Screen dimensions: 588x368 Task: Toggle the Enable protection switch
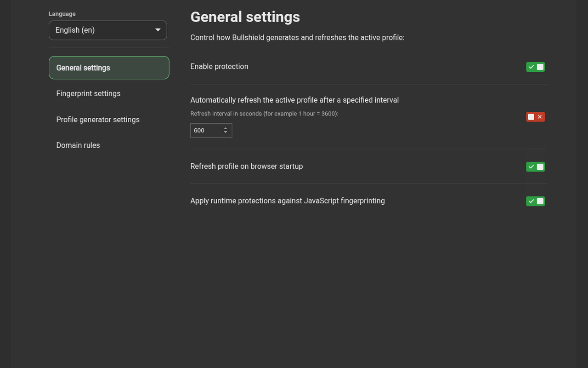click(x=535, y=67)
